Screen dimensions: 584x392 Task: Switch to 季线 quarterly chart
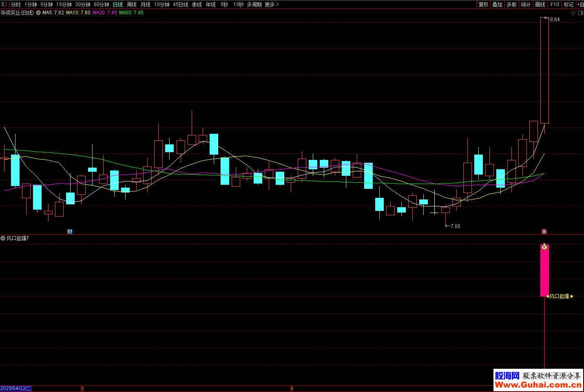tap(197, 4)
